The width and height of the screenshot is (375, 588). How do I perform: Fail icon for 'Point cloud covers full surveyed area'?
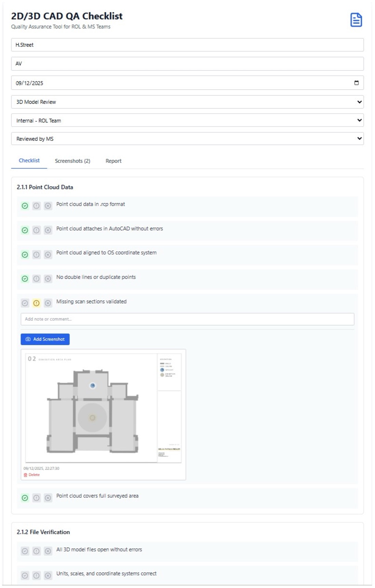pos(48,498)
